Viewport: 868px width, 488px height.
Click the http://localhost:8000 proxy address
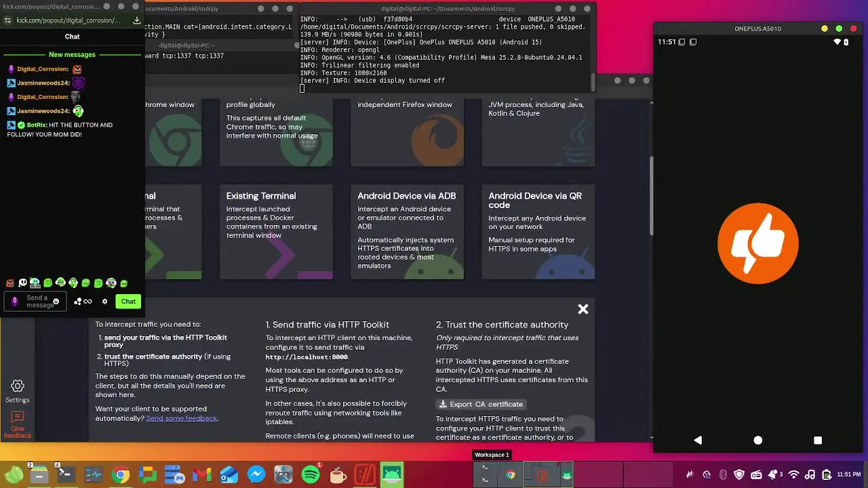307,357
